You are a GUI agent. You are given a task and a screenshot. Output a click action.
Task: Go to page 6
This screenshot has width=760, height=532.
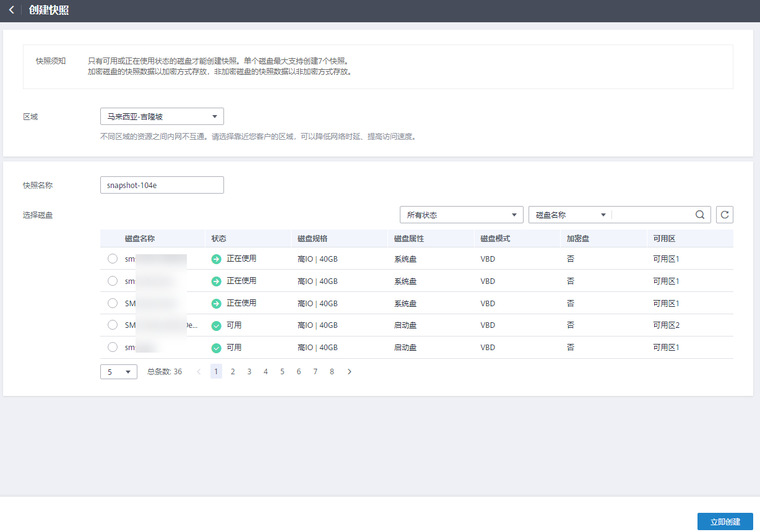[x=299, y=372]
